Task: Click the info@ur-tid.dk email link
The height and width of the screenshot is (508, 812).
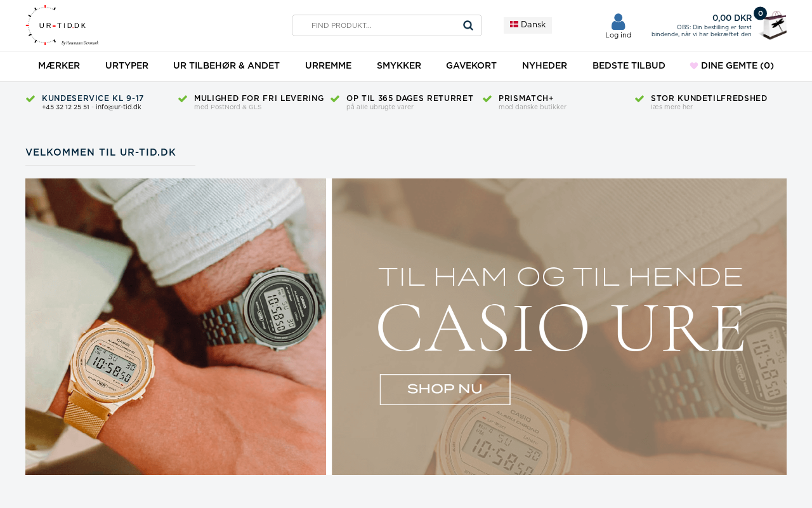Action: click(x=119, y=107)
